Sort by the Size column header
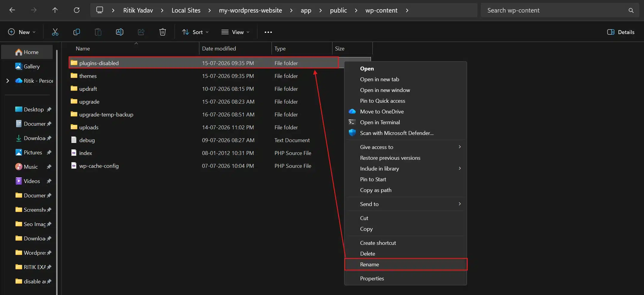Screen dimensions: 644x295 [x=352, y=48]
